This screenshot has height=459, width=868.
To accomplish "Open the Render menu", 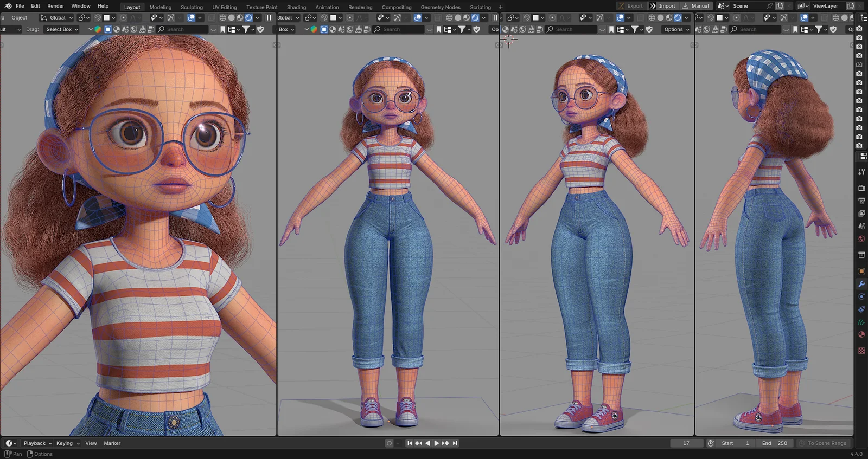I will point(55,6).
